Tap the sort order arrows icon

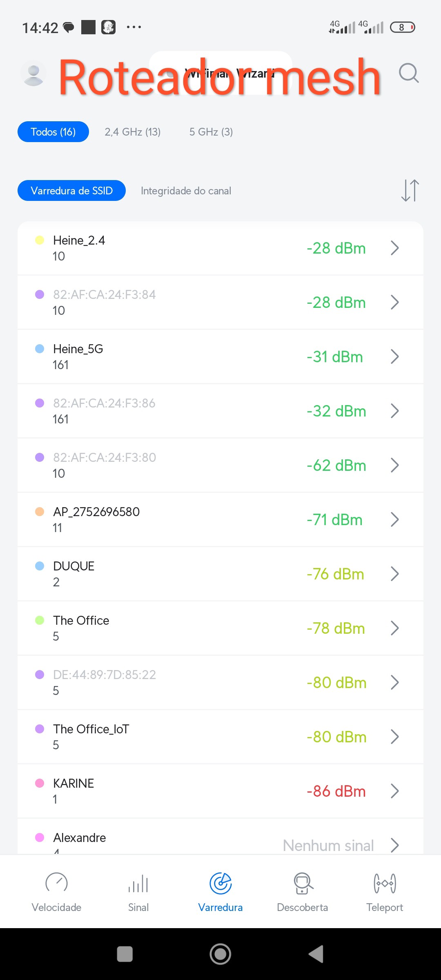click(410, 191)
